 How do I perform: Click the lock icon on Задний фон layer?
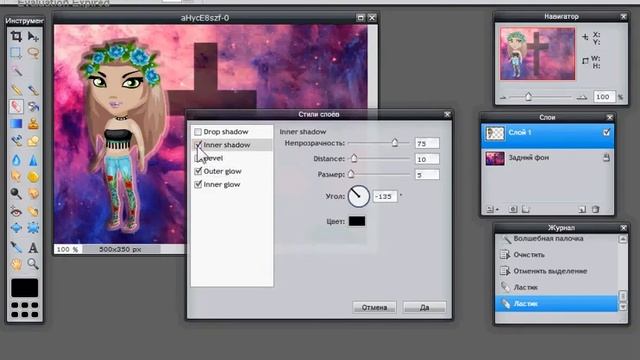pyautogui.click(x=606, y=158)
